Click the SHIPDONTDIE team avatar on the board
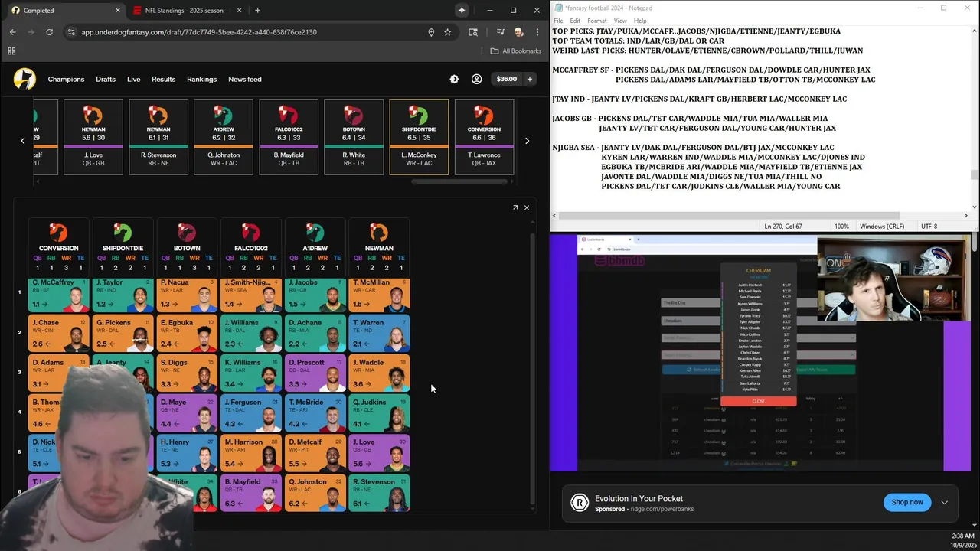This screenshot has height=551, width=980. (x=122, y=232)
